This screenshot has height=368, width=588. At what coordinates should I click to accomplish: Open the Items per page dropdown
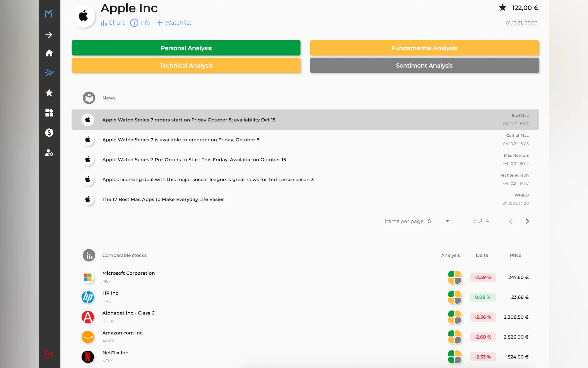(439, 221)
